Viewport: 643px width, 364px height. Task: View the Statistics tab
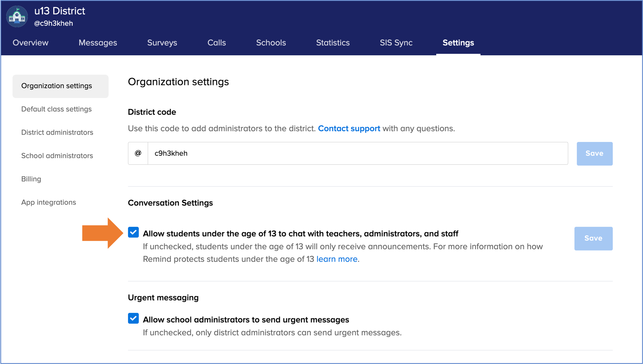coord(333,43)
